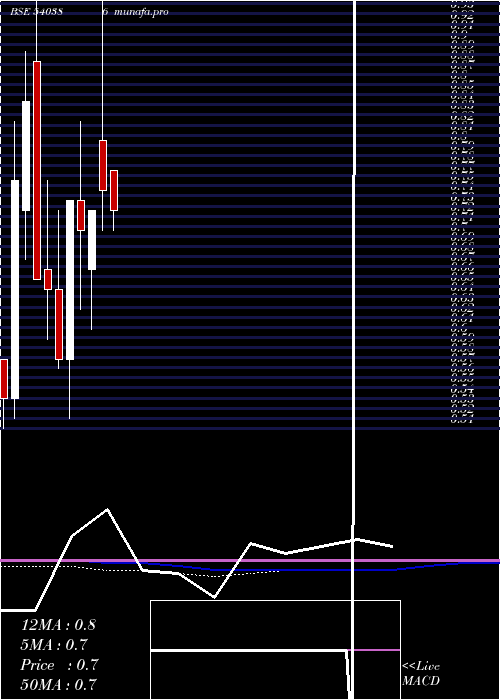Viewport: 500px width, 700px height.
Task: Click the 5MA : 0.7 value label
Action: point(54,645)
